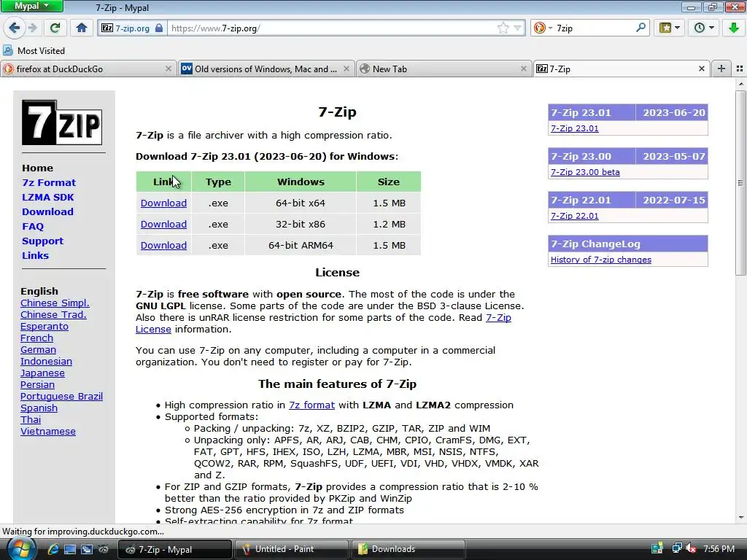747x560 pixels.
Task: Open the 7-Zip 23.00 beta link
Action: [x=585, y=172]
